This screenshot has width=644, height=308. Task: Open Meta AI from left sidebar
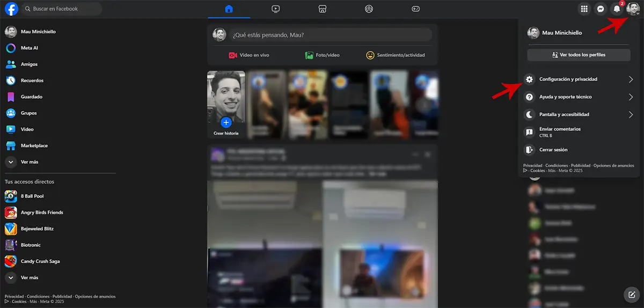29,48
